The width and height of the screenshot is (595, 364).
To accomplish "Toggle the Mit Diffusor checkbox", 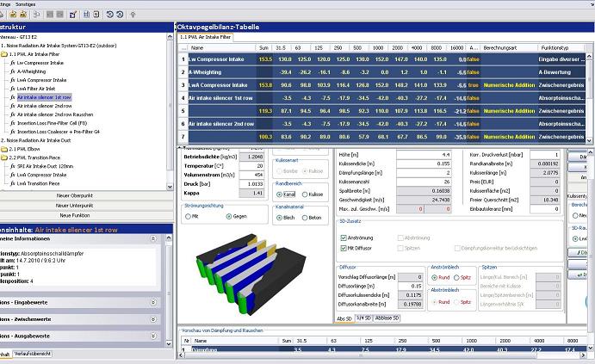I will pyautogui.click(x=344, y=248).
